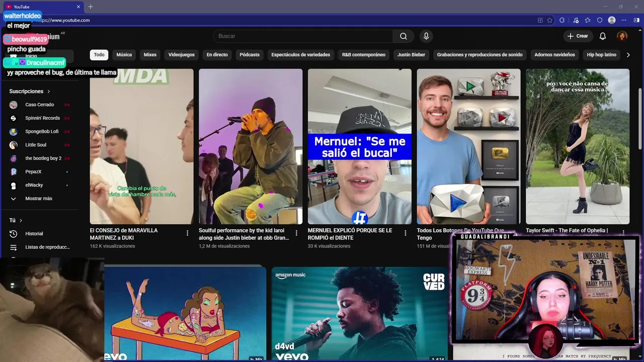
Task: Expand the Suscripciones section
Action: click(30, 92)
